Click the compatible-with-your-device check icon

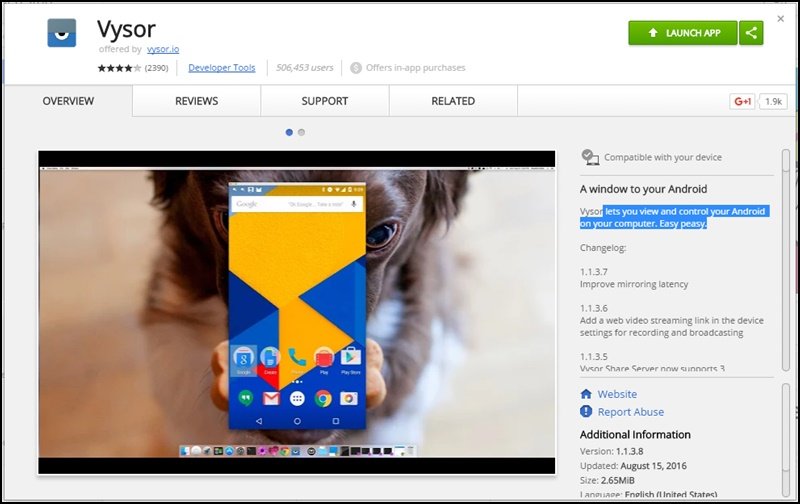click(590, 157)
